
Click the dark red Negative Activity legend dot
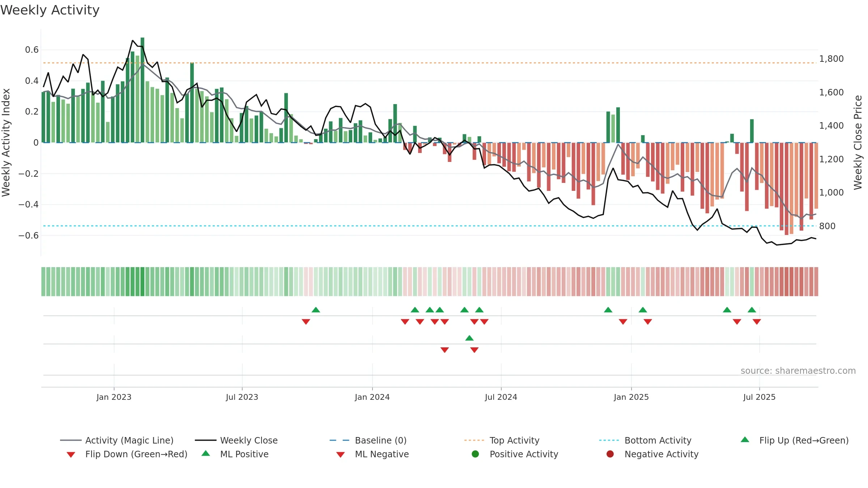click(610, 454)
